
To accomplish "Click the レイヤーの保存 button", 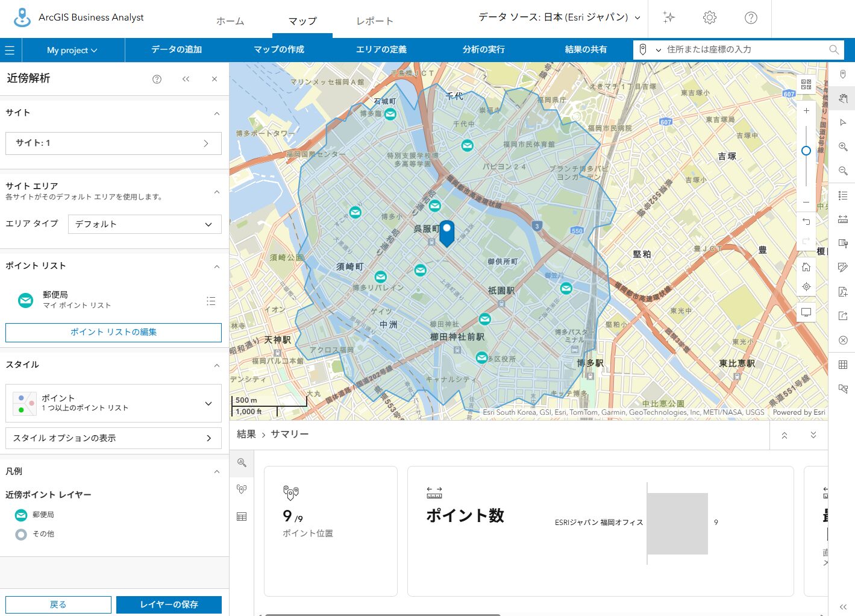I will (169, 605).
